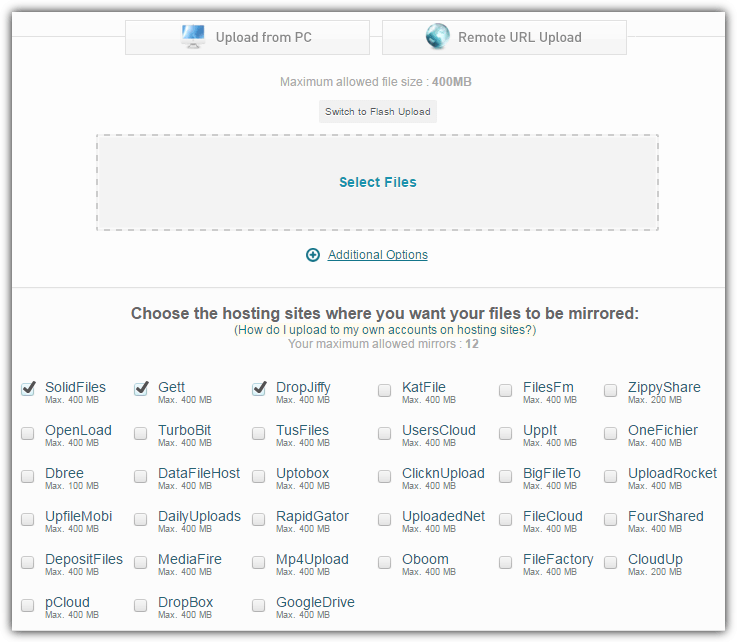Select the TurboBit checkbox

[x=141, y=433]
